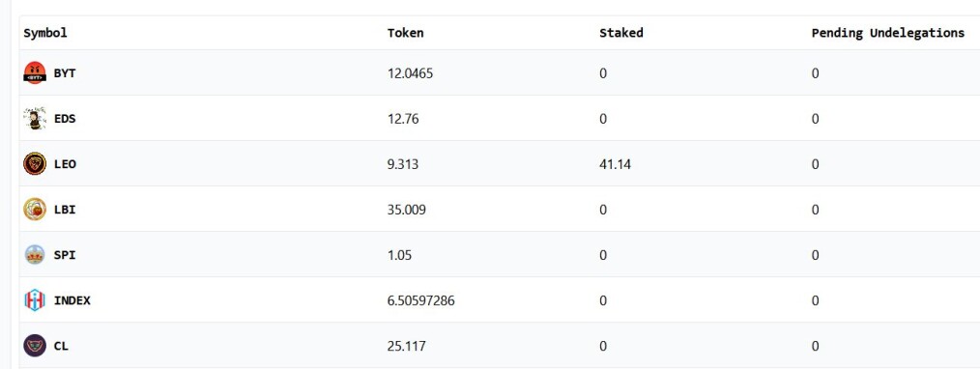
Task: Sort by the Symbol column header
Action: (x=45, y=33)
